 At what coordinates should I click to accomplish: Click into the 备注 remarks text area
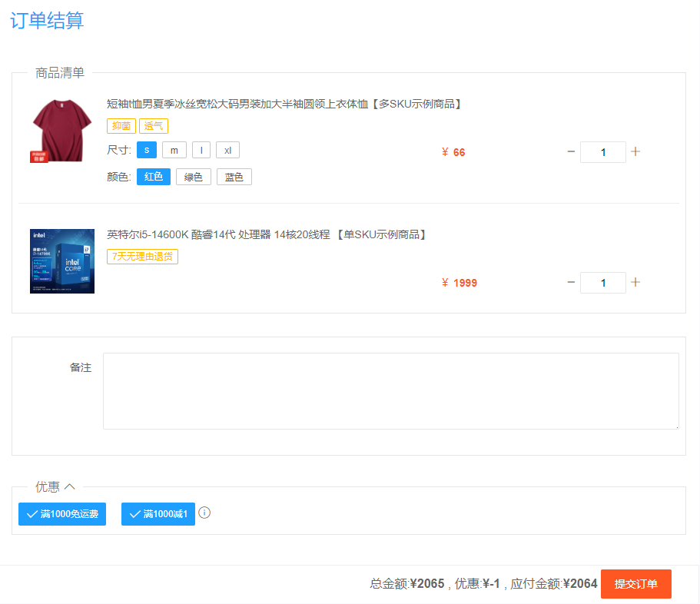pos(390,390)
